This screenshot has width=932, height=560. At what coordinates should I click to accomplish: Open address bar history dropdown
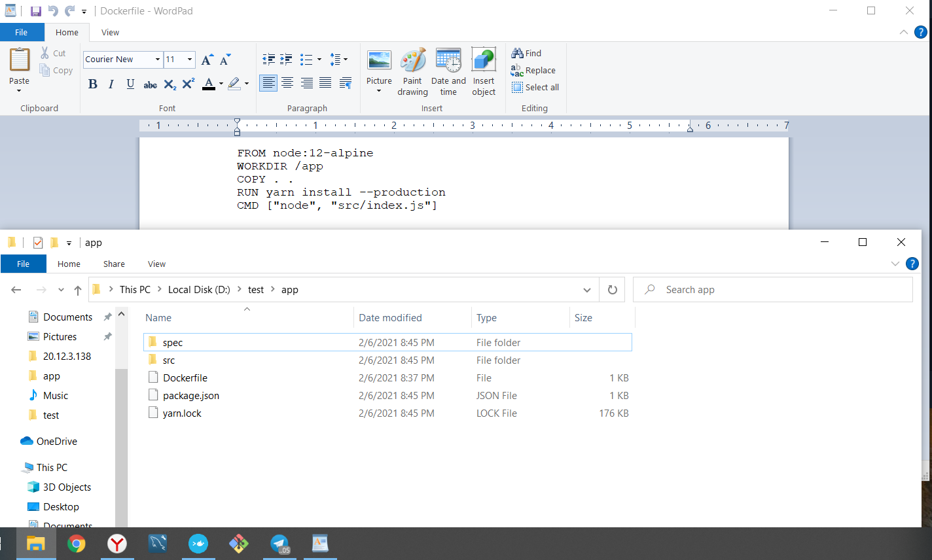587,290
